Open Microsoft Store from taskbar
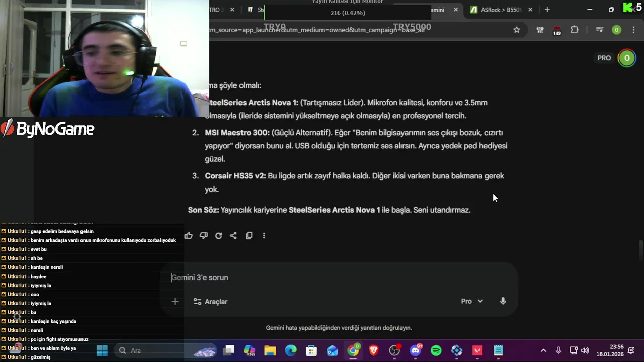Image resolution: width=644 pixels, height=362 pixels. click(x=311, y=350)
